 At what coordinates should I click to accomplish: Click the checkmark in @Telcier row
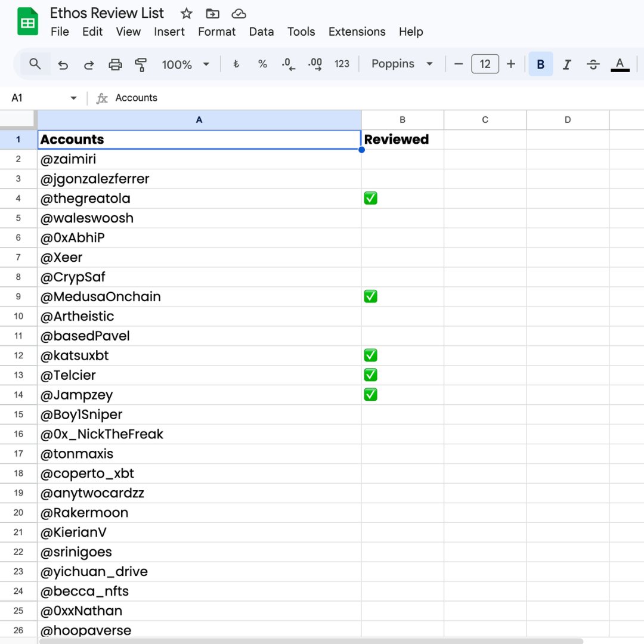point(370,375)
